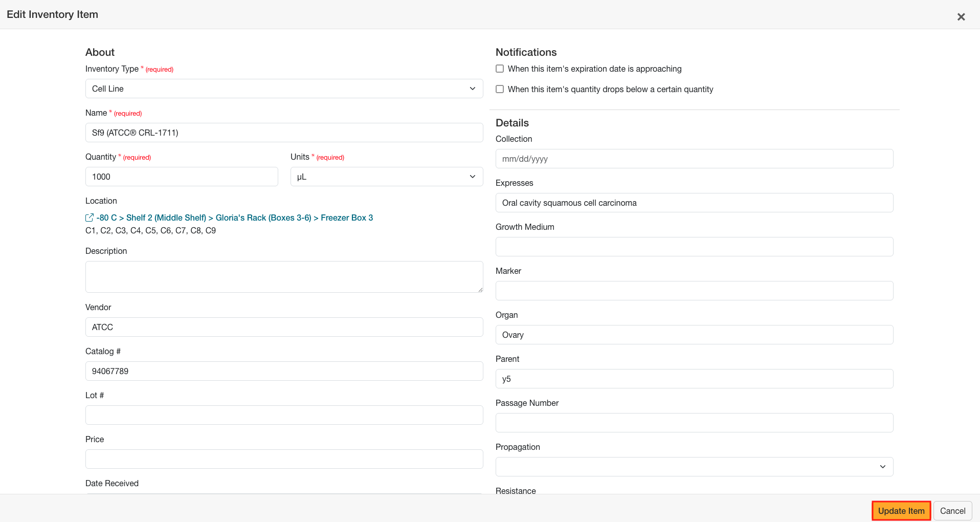Image resolution: width=980 pixels, height=522 pixels.
Task: Open the Units dropdown
Action: 386,177
